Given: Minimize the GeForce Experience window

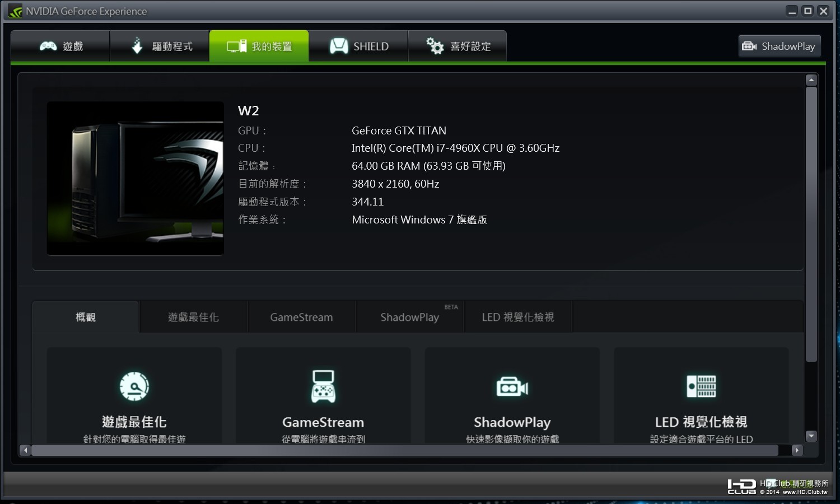Looking at the screenshot, I should (x=792, y=11).
